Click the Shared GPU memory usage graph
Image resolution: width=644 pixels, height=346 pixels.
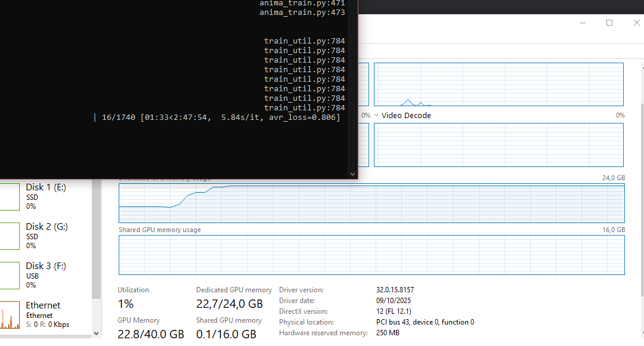(x=371, y=255)
